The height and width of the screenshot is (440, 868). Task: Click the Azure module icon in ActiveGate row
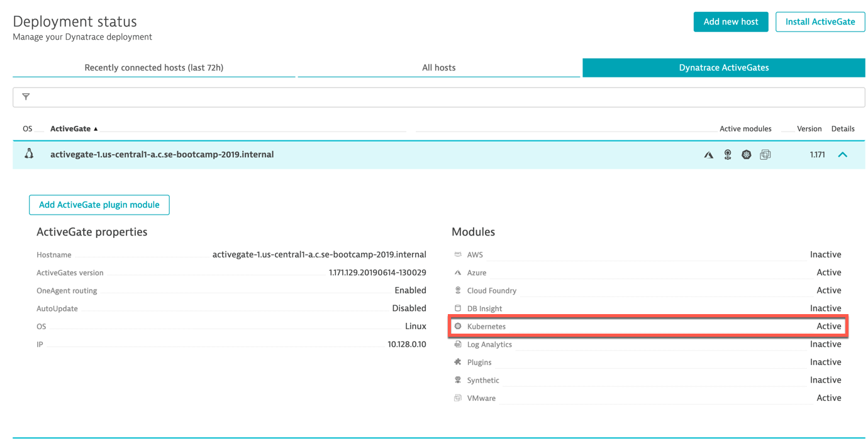click(x=709, y=155)
